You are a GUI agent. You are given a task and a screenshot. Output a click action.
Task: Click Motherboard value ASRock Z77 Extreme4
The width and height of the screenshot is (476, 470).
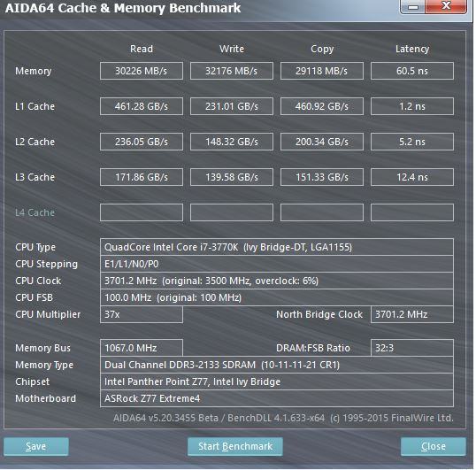click(x=277, y=398)
